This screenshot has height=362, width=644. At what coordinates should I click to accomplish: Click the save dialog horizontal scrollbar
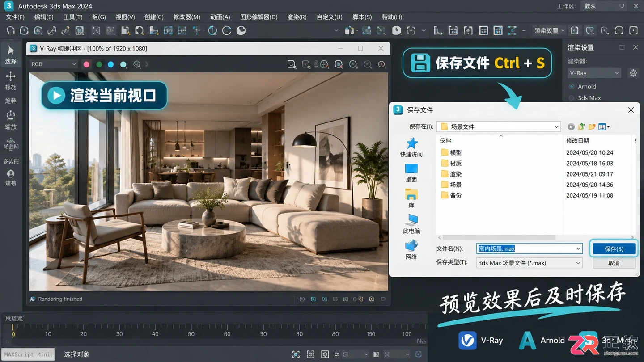point(499,238)
